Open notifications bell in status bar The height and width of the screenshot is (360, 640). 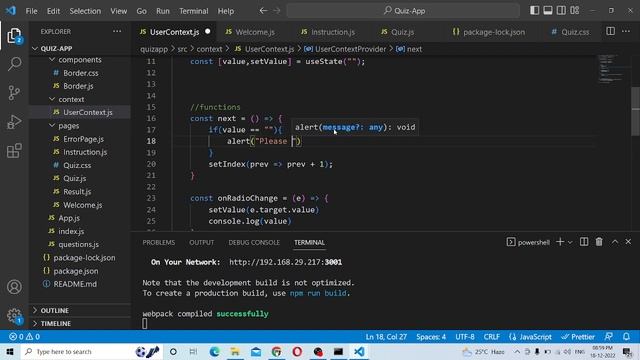[x=626, y=337]
